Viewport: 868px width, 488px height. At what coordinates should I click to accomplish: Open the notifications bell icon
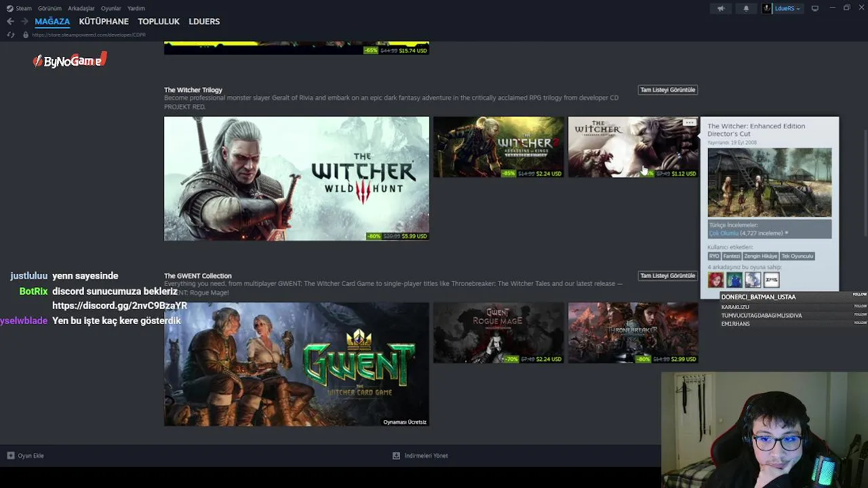pos(746,8)
